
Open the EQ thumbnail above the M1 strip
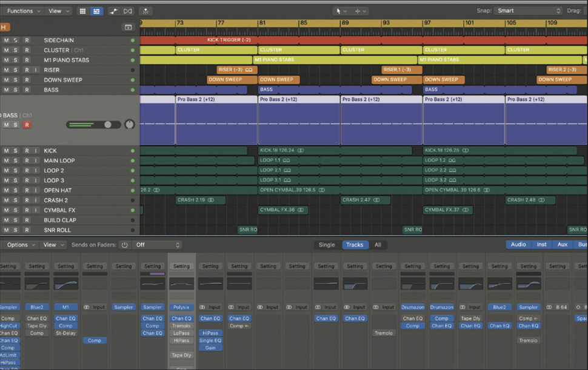[65, 284]
